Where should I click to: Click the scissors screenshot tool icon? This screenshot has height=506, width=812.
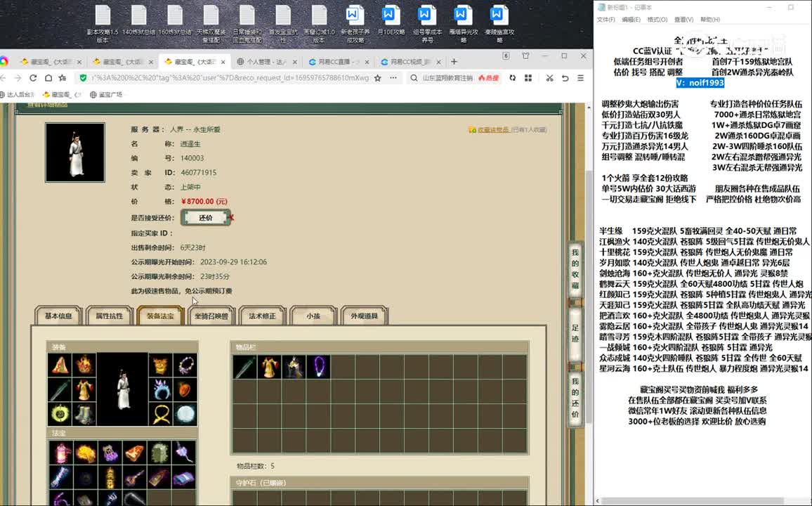[549, 78]
